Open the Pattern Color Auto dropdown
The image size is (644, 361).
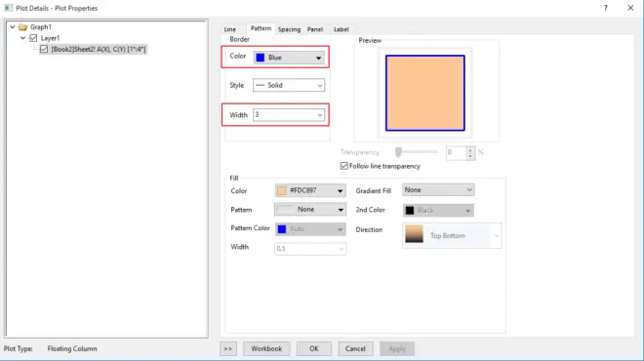tap(310, 229)
